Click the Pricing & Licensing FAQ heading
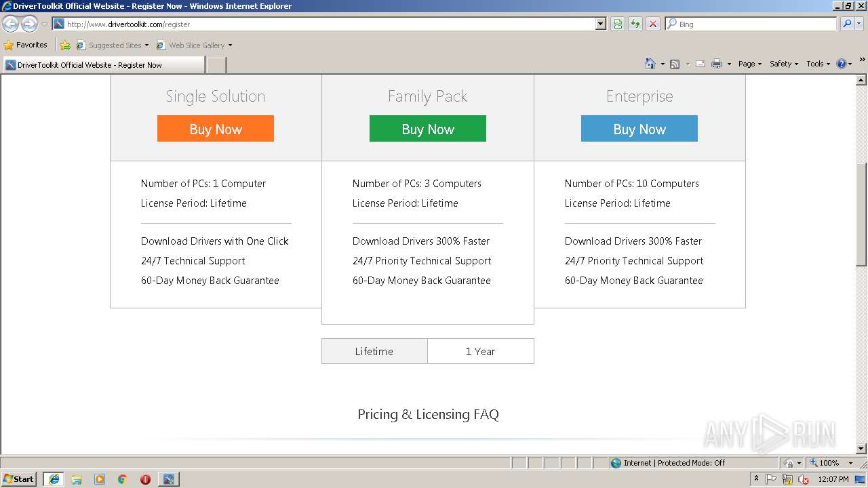 [x=429, y=414]
